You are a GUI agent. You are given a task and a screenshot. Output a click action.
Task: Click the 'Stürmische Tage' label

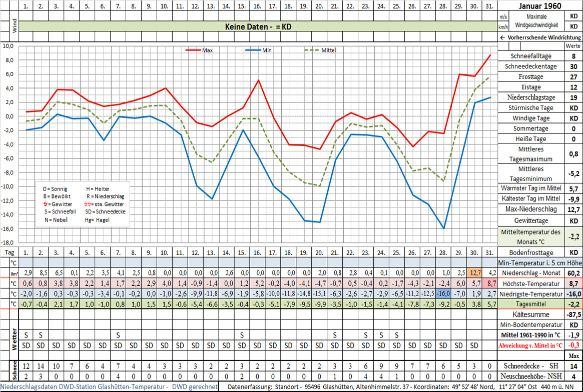coord(531,108)
